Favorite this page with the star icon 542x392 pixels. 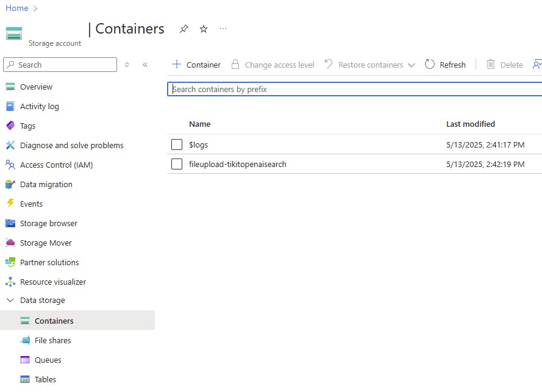(204, 29)
